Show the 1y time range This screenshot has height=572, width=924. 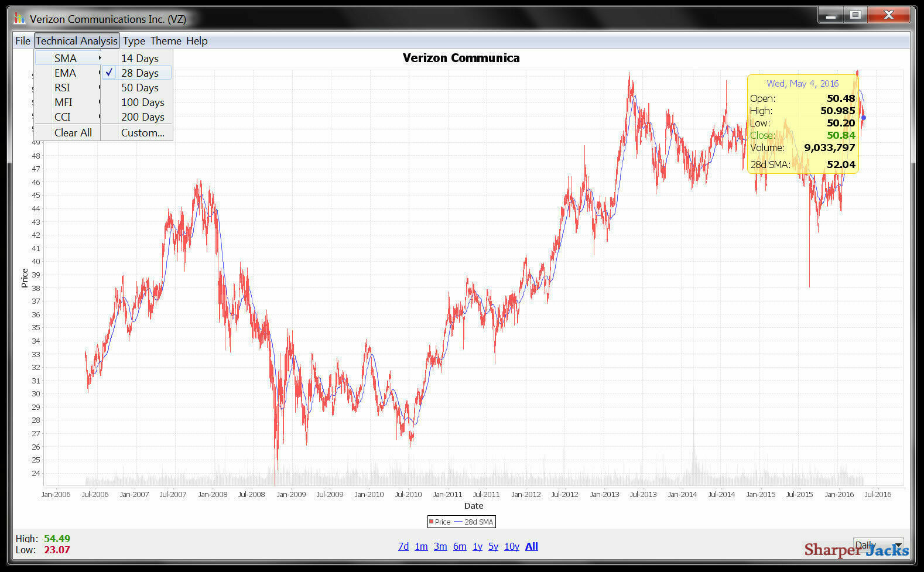[477, 546]
